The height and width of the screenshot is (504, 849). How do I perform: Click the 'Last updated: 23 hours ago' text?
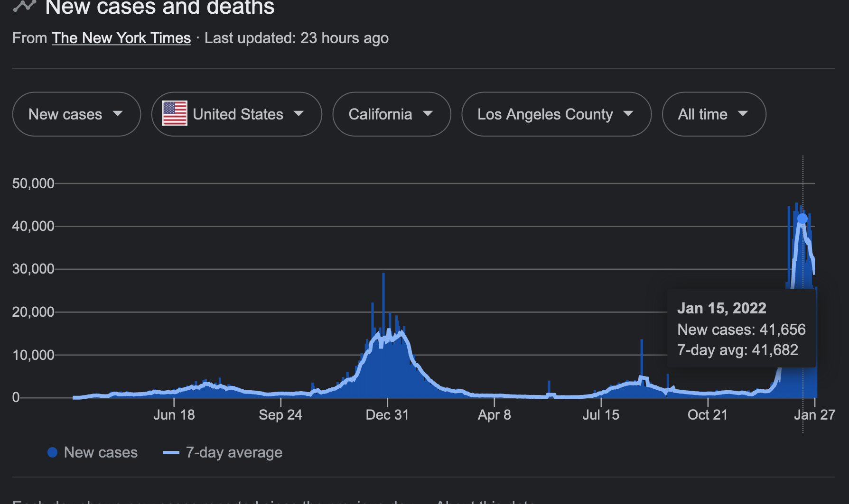click(297, 38)
